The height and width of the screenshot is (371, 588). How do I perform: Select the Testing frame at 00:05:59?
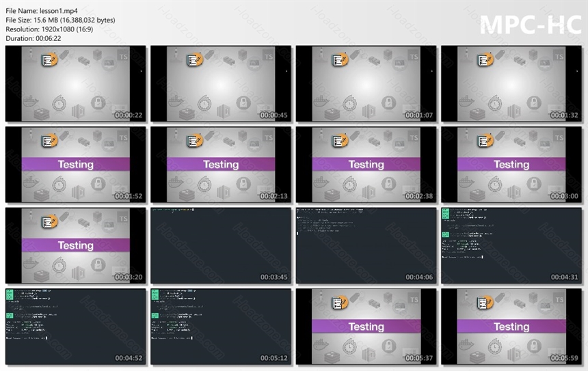click(511, 327)
